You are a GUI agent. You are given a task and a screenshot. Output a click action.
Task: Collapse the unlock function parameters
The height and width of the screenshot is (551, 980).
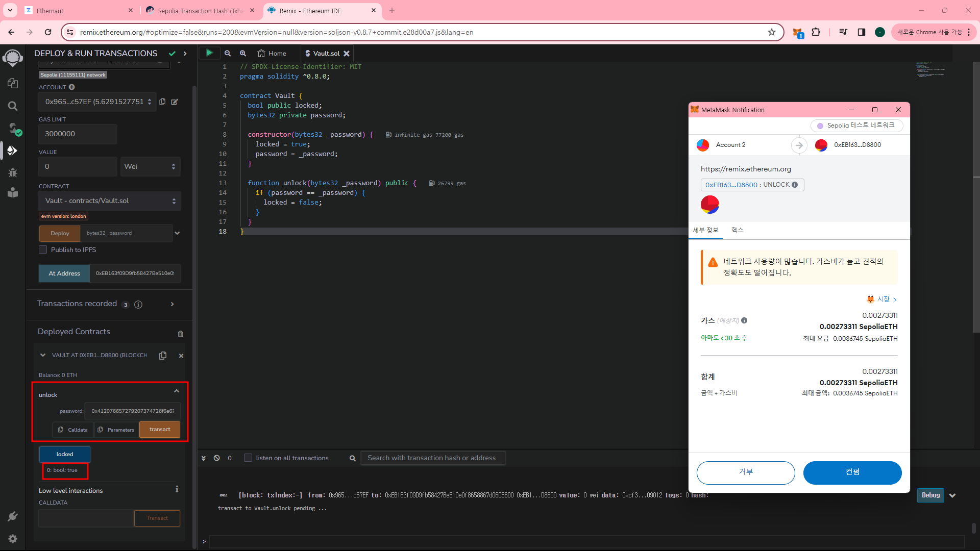pos(177,391)
